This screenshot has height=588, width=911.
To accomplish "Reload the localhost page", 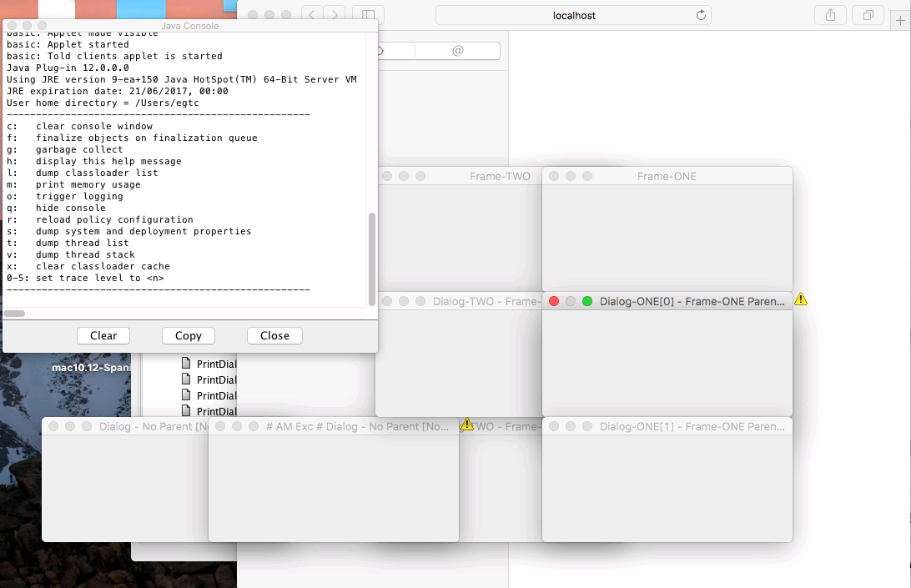I will pyautogui.click(x=701, y=15).
